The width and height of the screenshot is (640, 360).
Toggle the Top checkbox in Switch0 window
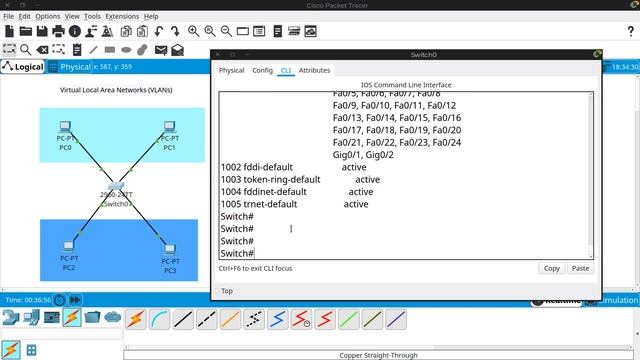click(x=218, y=291)
